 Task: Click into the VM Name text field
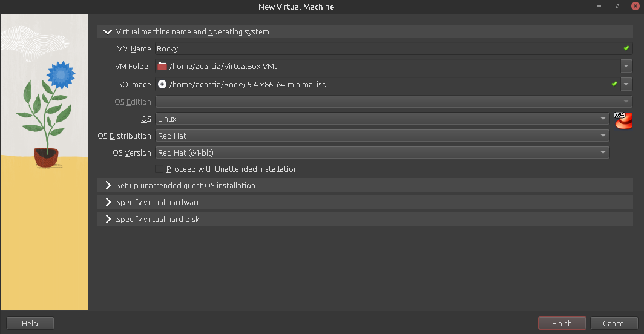(x=387, y=48)
